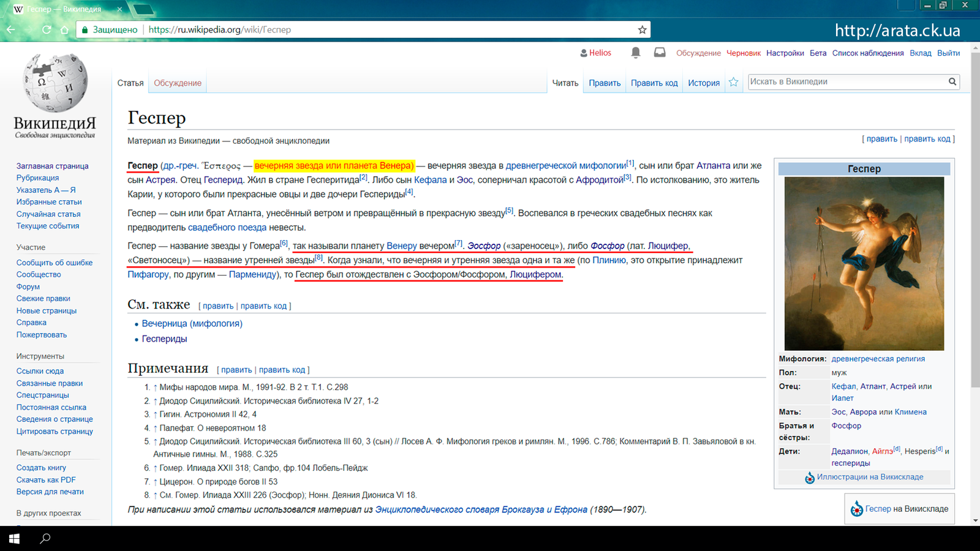The width and height of the screenshot is (980, 551).
Task: Open Список наблюдения link
Action: click(x=868, y=53)
